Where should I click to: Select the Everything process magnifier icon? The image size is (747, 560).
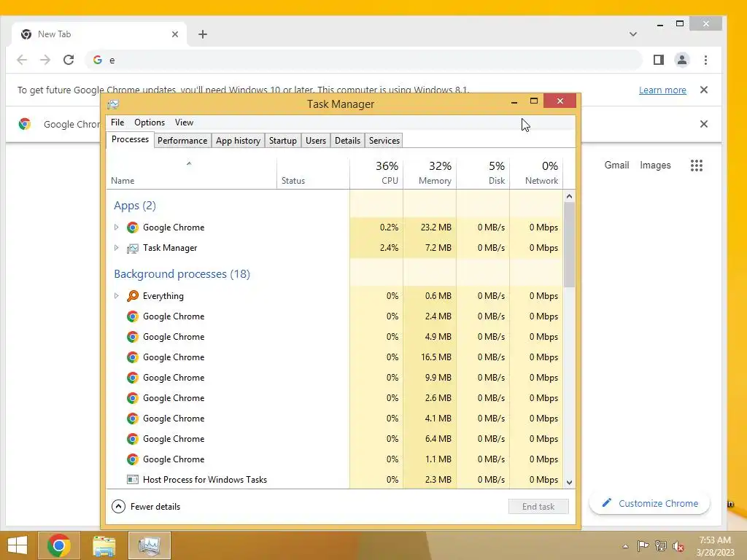tap(133, 296)
